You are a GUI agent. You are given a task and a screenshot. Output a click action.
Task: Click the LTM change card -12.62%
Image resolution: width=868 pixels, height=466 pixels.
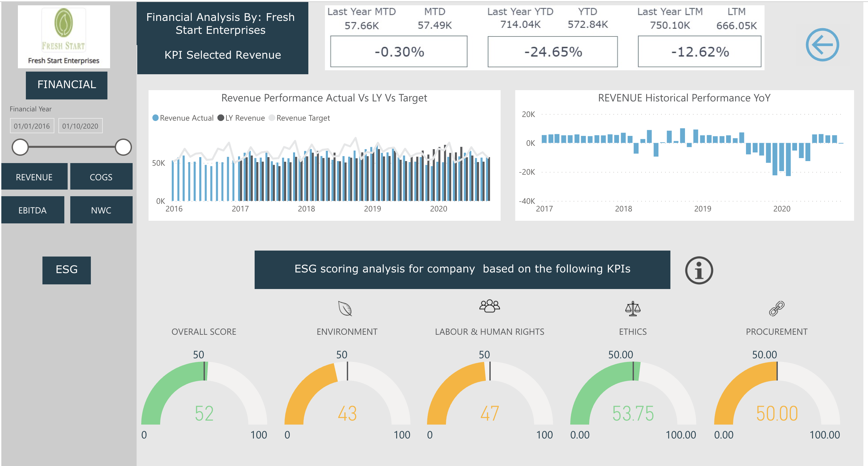click(x=699, y=52)
